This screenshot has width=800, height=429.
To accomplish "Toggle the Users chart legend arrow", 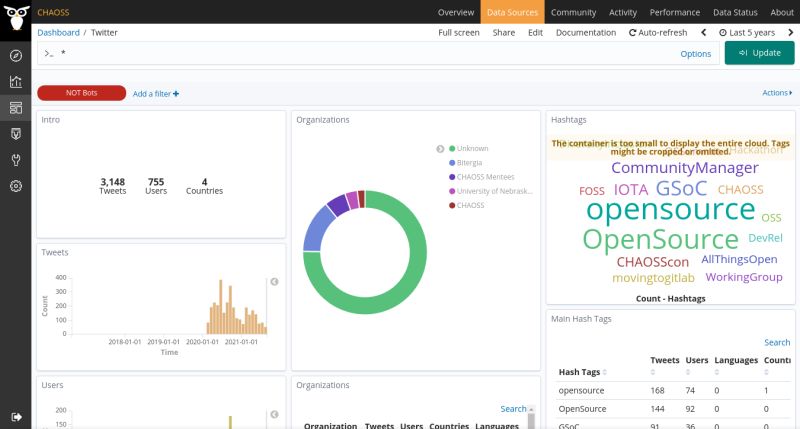I will (x=274, y=414).
